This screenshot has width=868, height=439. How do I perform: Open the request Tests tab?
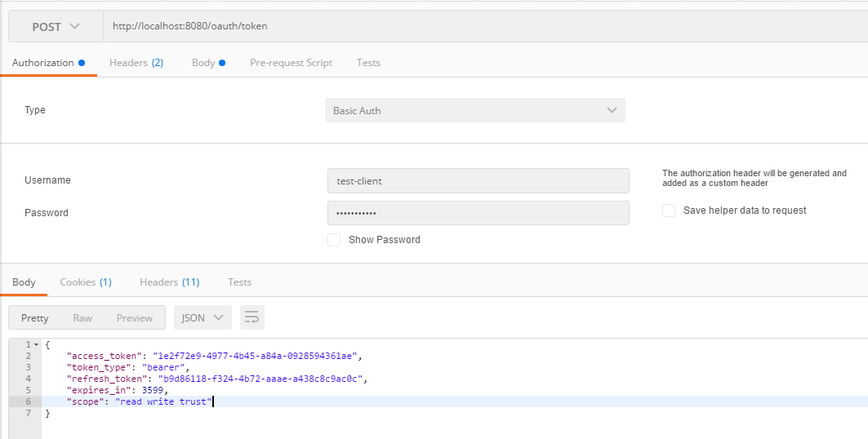pyautogui.click(x=368, y=63)
